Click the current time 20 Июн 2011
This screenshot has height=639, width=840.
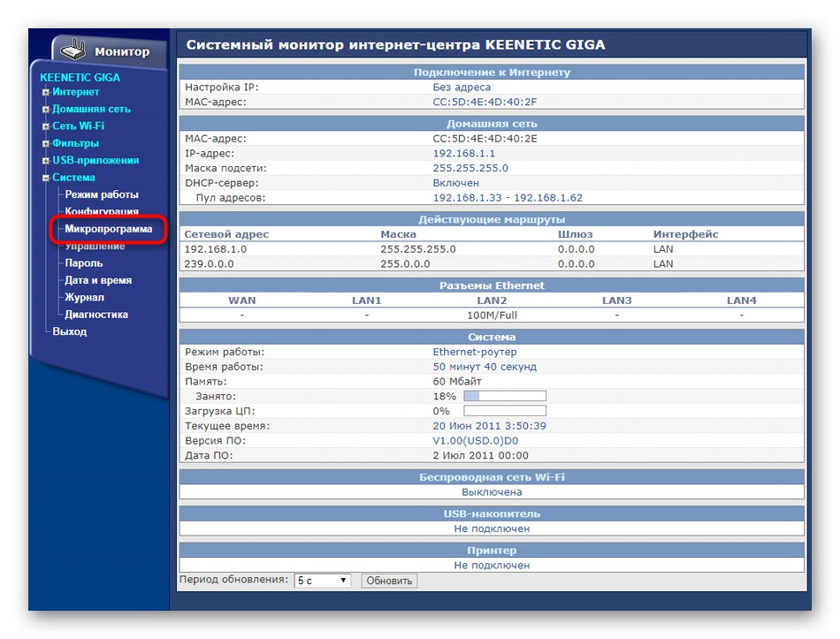[490, 426]
